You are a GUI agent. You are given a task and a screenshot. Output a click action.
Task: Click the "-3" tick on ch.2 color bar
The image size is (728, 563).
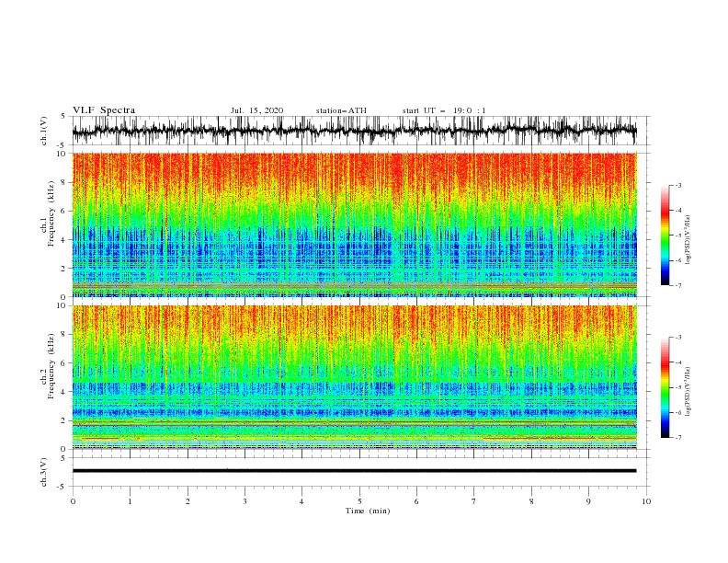677,338
